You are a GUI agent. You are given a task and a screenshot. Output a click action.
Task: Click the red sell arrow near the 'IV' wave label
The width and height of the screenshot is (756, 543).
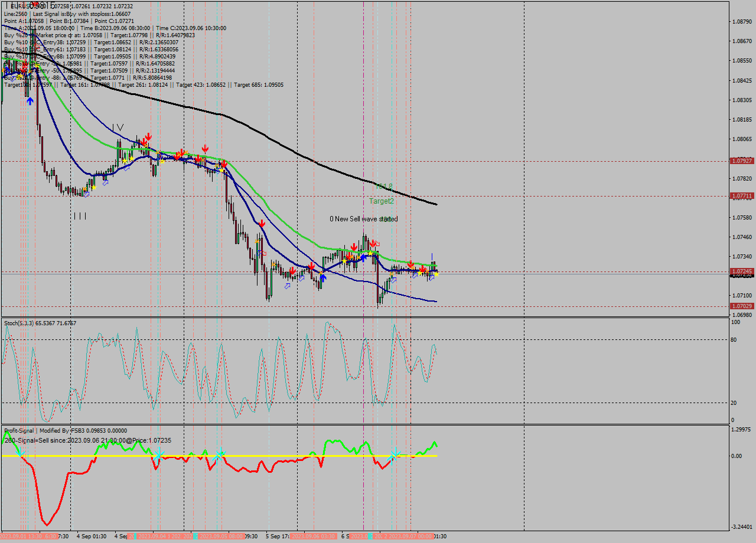(x=146, y=137)
